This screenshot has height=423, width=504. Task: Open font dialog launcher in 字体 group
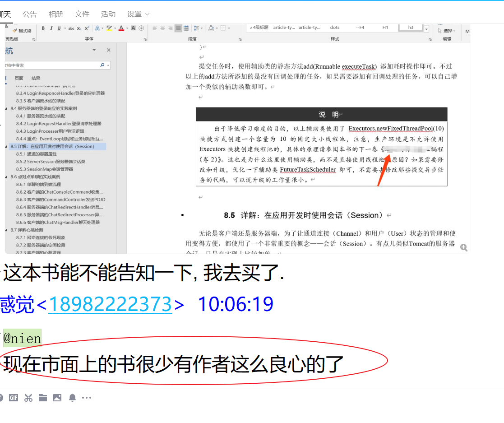145,39
